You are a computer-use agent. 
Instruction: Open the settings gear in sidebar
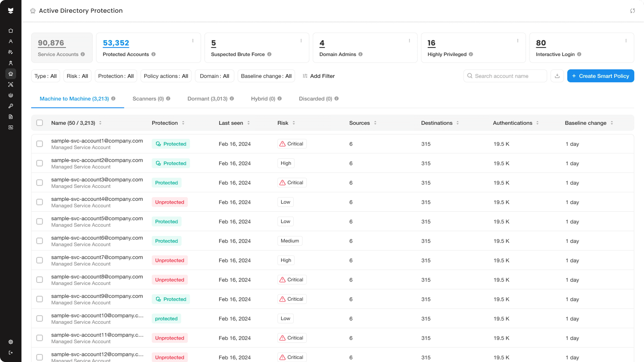tap(11, 342)
